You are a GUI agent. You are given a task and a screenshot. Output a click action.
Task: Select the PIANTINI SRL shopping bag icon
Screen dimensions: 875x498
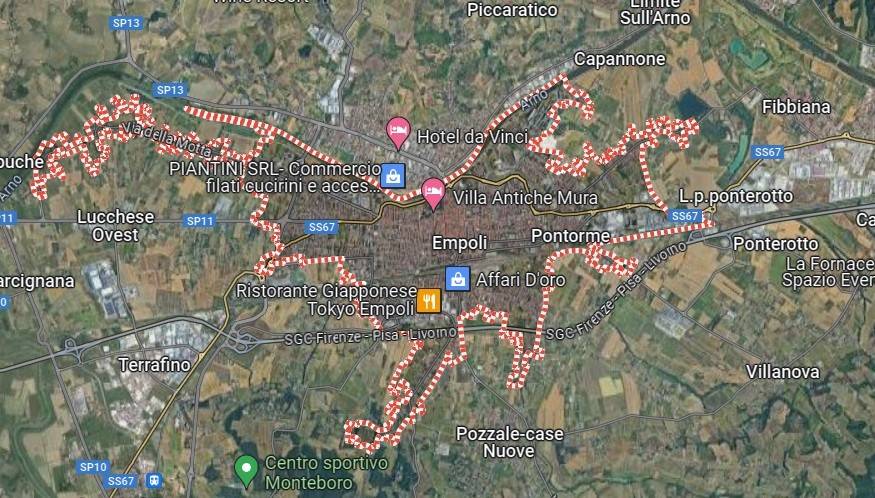(x=393, y=176)
